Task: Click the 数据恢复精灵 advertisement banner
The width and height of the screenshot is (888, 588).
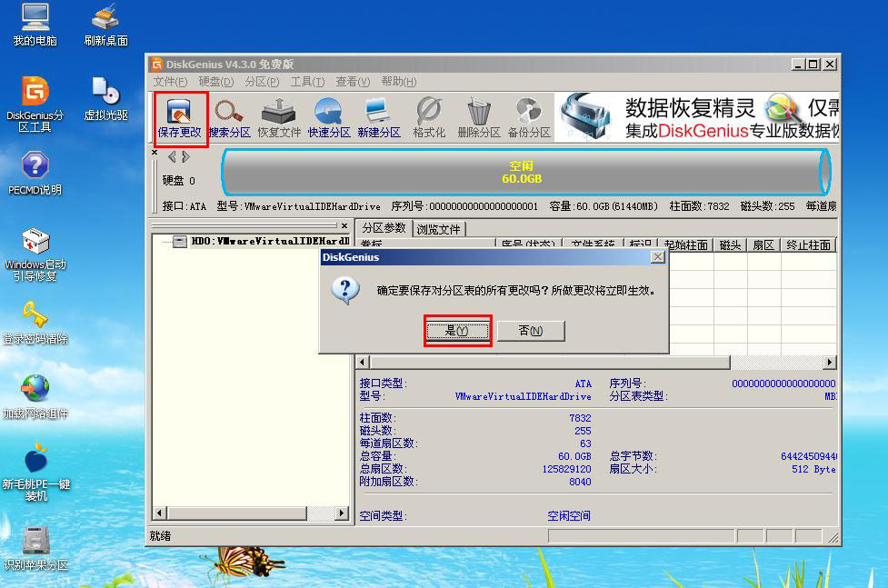Action: pyautogui.click(x=696, y=117)
